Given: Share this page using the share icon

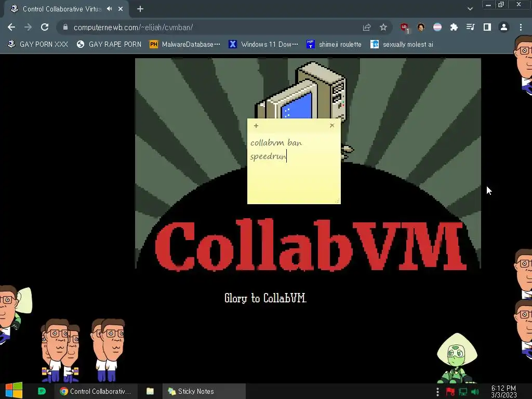Looking at the screenshot, I should coord(366,27).
